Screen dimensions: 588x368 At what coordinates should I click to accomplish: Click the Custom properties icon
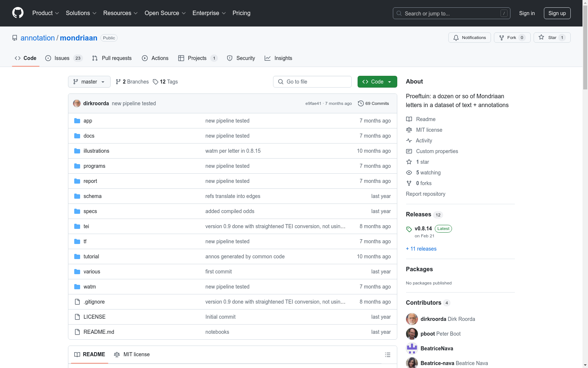[x=409, y=151]
